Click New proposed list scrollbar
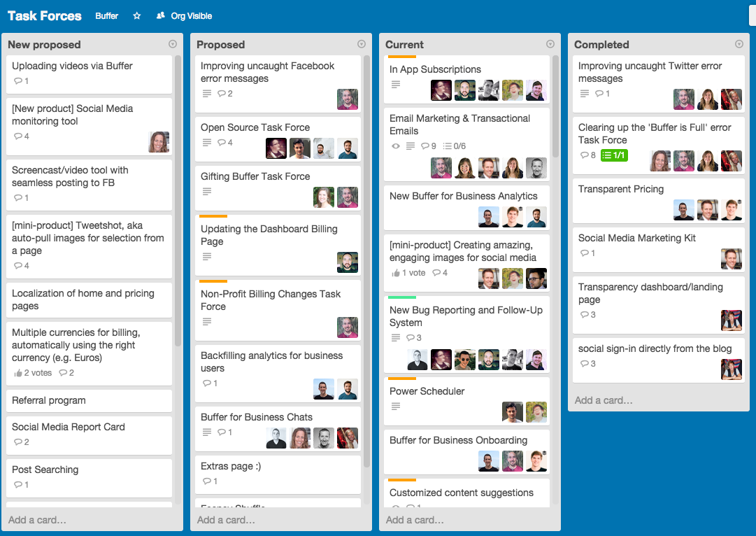 (178, 202)
